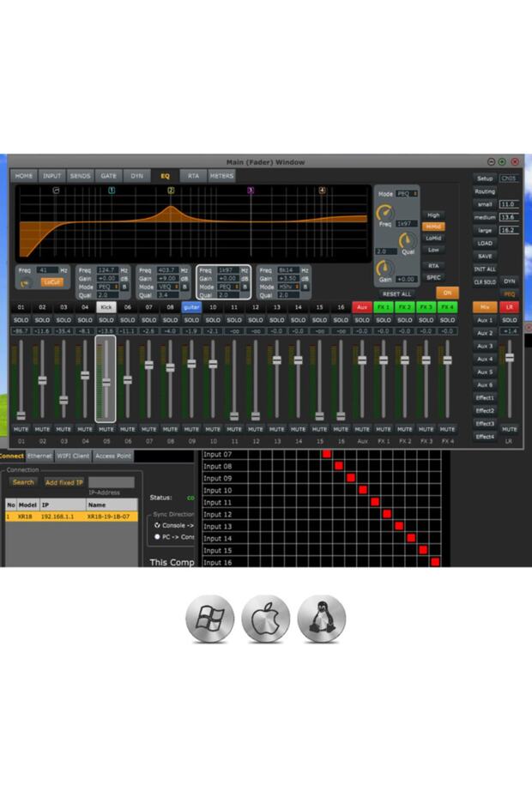532x798 pixels.
Task: Open the Mode dropdown in EQ band 1
Action: point(108,287)
